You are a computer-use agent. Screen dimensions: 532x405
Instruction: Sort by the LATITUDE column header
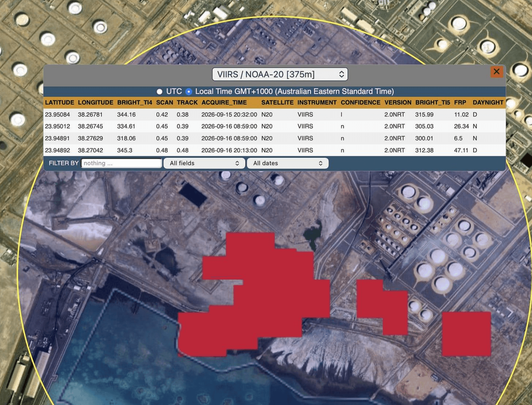pos(59,103)
